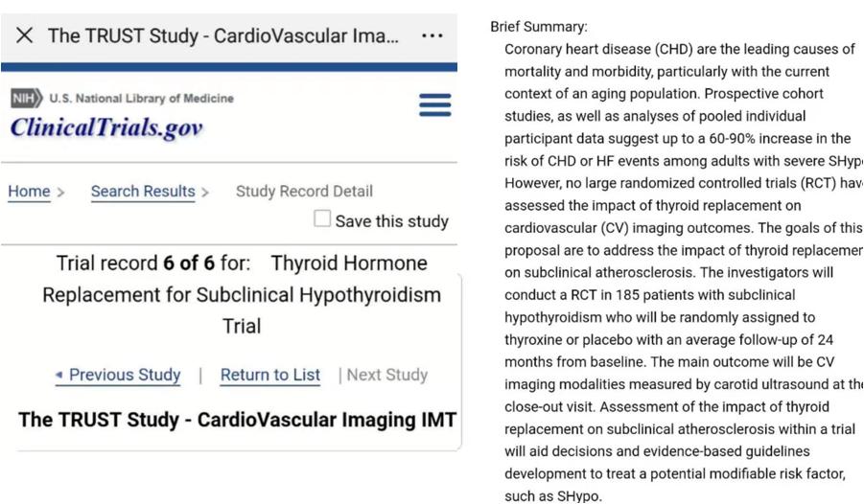Close the TRUST Study page with X
This screenshot has height=504, width=864.
[25, 35]
